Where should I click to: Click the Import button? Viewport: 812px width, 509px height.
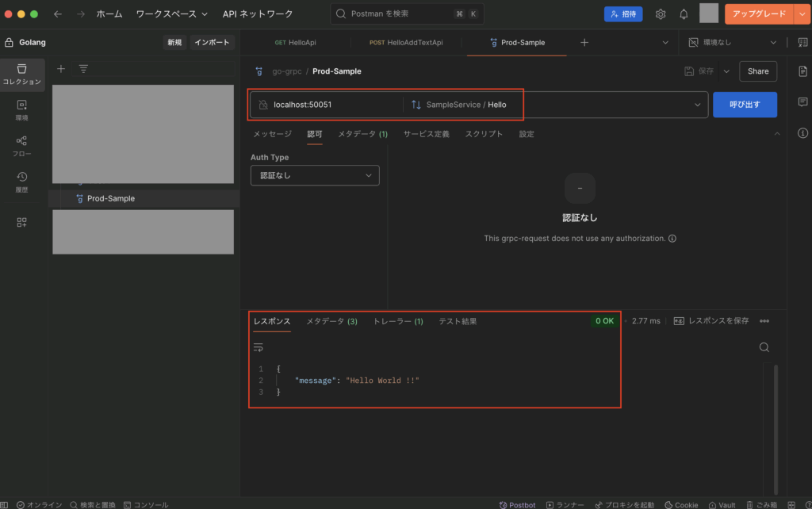pos(213,43)
